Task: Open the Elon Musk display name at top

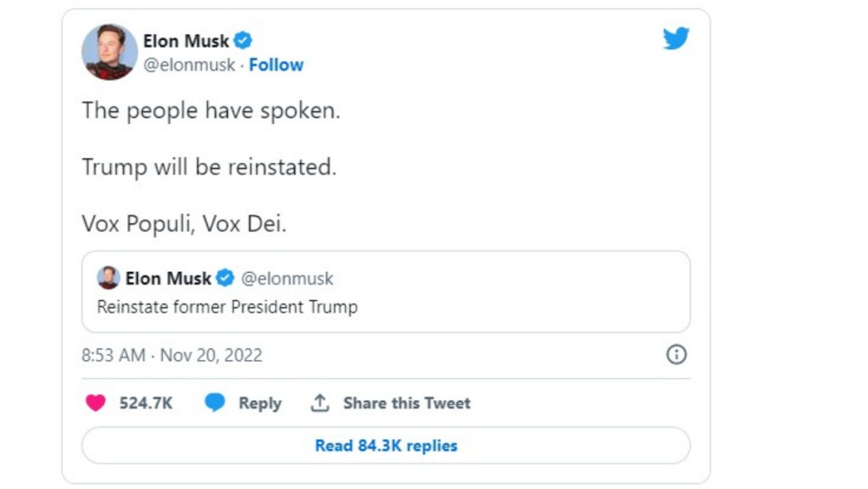Action: [x=186, y=40]
